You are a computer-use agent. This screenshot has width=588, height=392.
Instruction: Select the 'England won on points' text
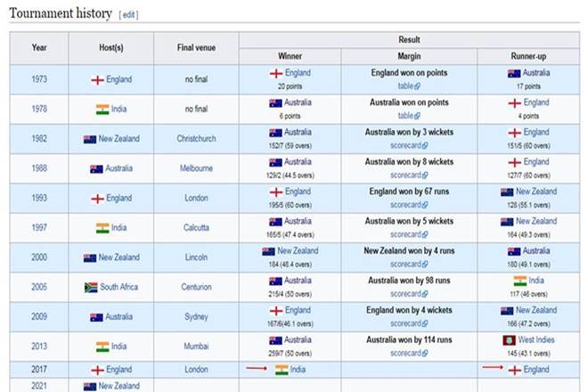coord(409,73)
